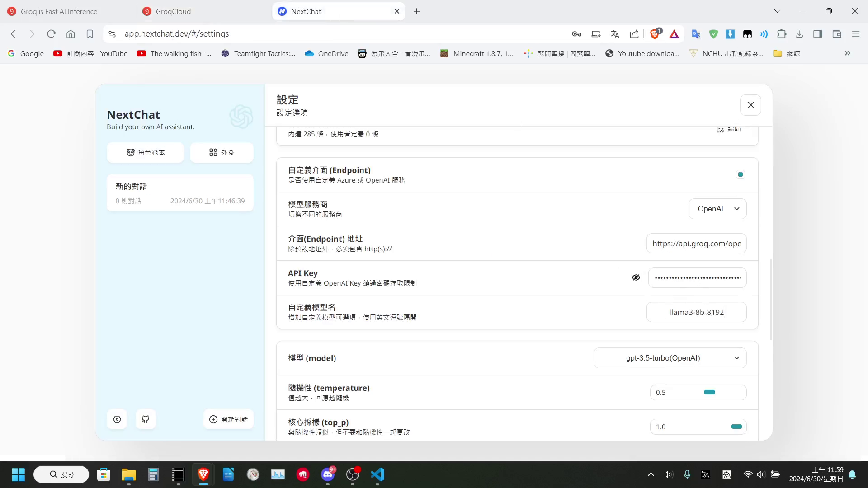868x488 pixels.
Task: Open Brave Shields lion icon
Action: point(655,34)
